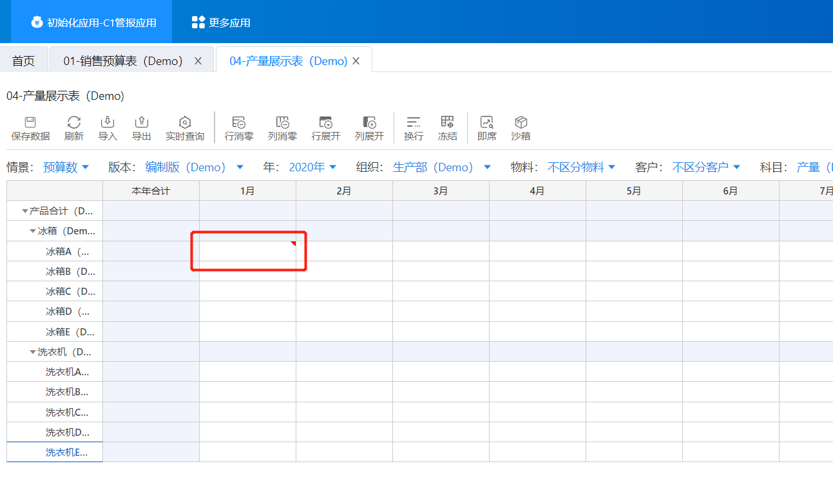Click the 导出 export icon
The width and height of the screenshot is (833, 504).
[141, 122]
